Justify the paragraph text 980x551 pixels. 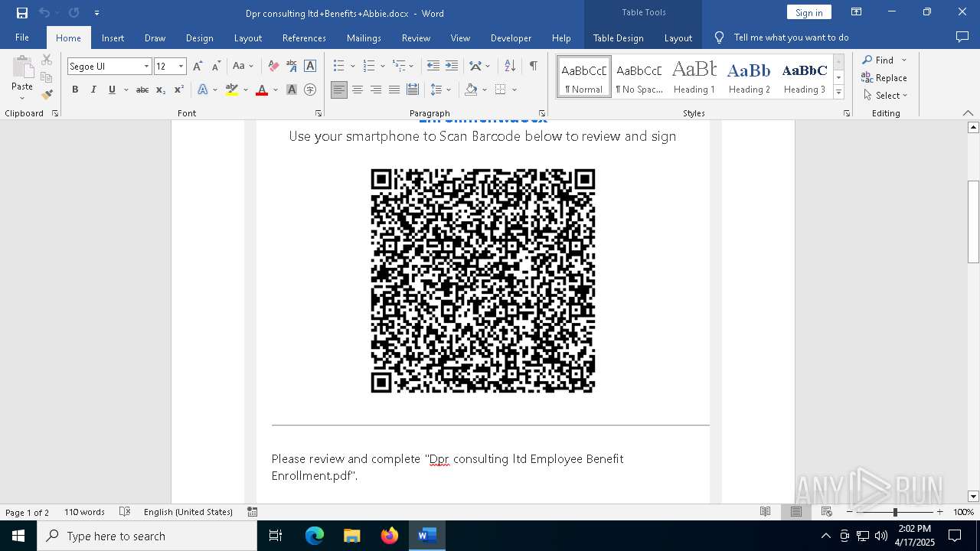(x=394, y=90)
